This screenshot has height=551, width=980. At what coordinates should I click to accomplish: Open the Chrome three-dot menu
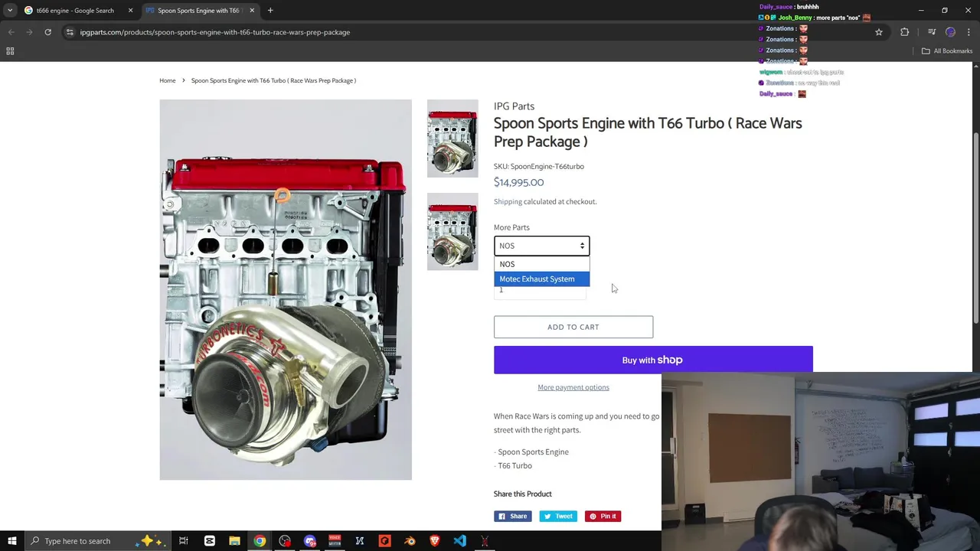pyautogui.click(x=969, y=32)
